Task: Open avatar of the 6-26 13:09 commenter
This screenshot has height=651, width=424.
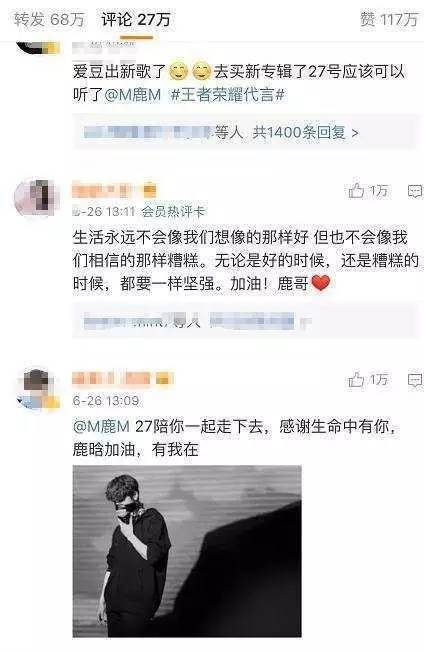Action: 38,390
